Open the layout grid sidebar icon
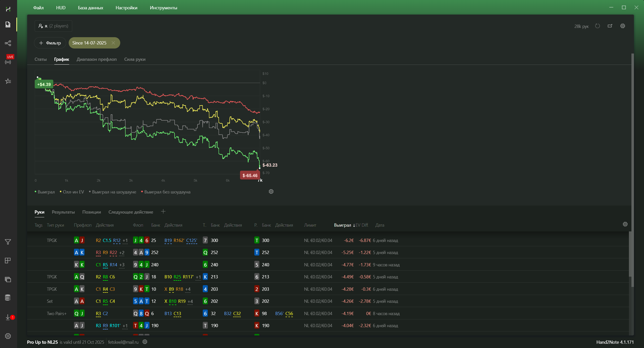Screen dimensions: 644x348 [x=8, y=261]
